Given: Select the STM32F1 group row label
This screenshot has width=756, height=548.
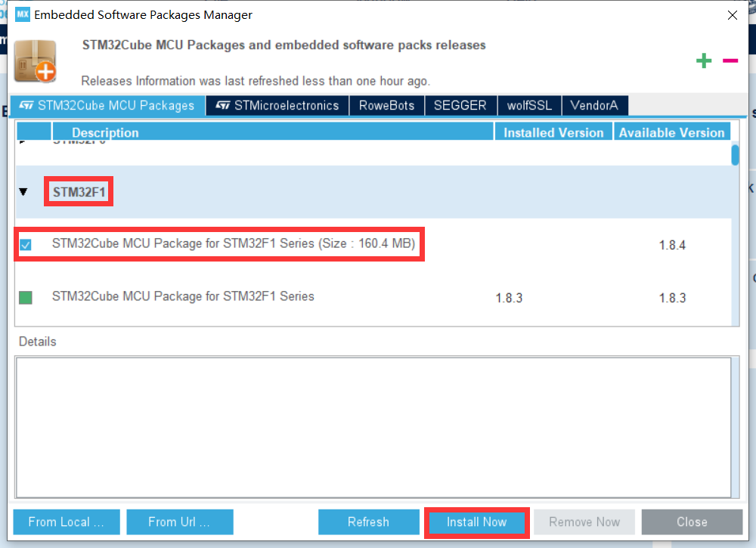Looking at the screenshot, I should 79,192.
